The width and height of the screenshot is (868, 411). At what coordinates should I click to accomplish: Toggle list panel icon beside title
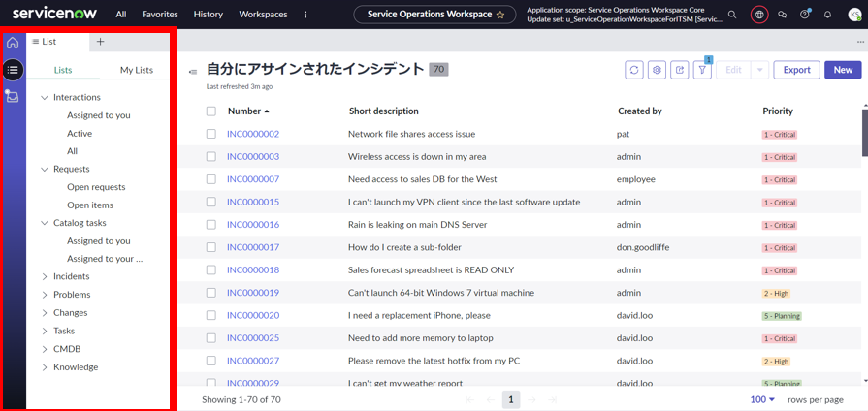193,72
